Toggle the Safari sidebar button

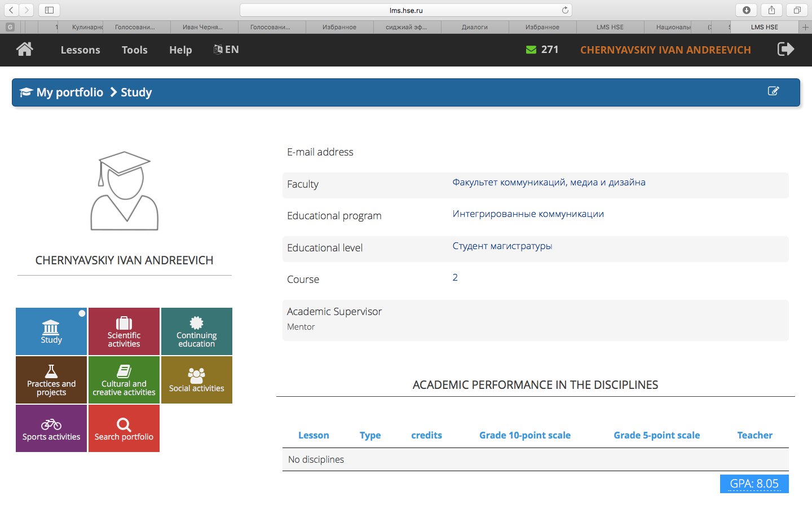coord(49,10)
